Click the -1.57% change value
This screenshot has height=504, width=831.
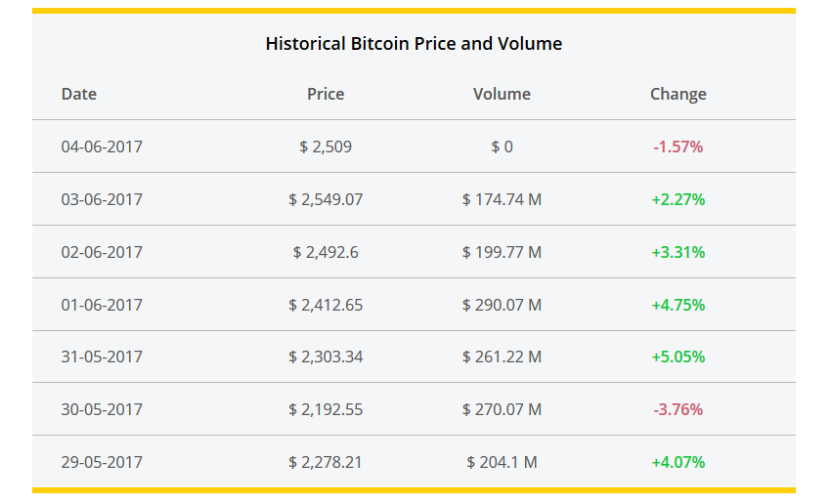click(x=678, y=147)
